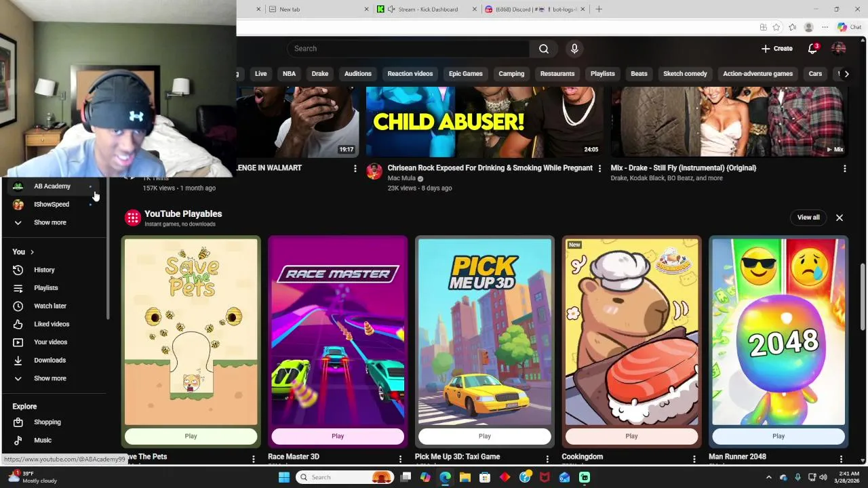Open the IShowSpeed subscription
868x488 pixels.
coord(54,205)
